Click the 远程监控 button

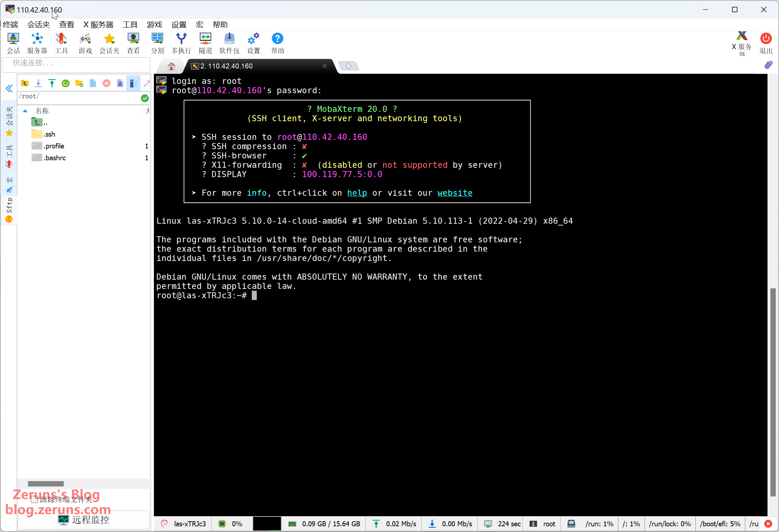point(84,520)
